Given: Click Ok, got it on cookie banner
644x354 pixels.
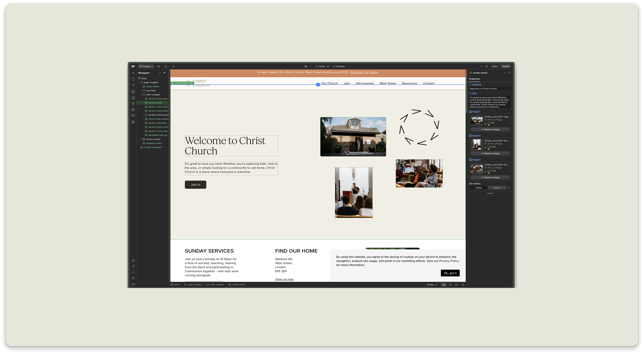Looking at the screenshot, I should pos(450,273).
